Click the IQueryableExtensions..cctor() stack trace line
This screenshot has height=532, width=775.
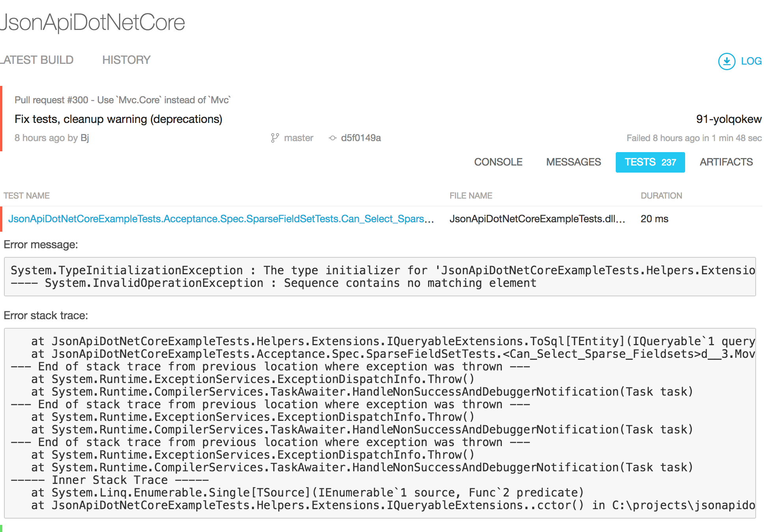pyautogui.click(x=393, y=505)
